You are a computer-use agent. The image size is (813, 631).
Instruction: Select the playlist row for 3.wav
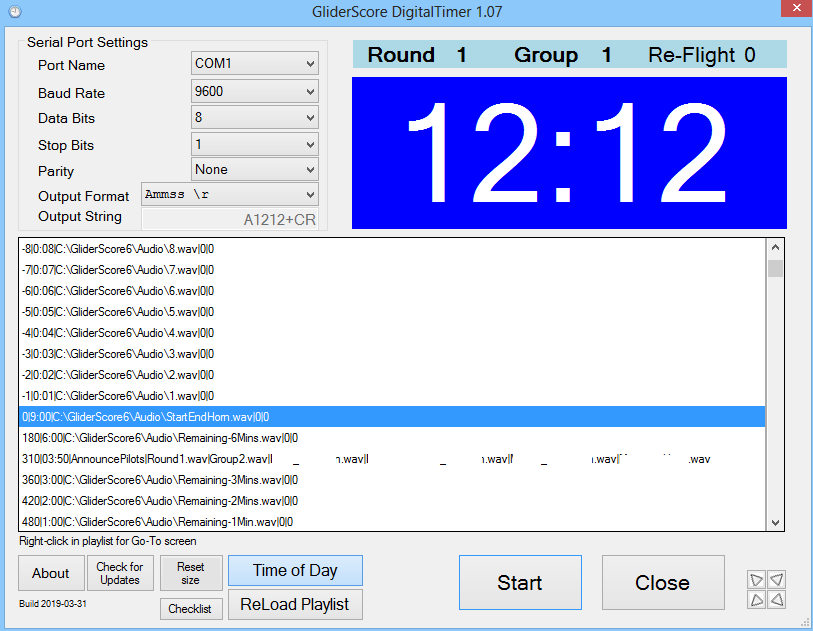(x=392, y=354)
